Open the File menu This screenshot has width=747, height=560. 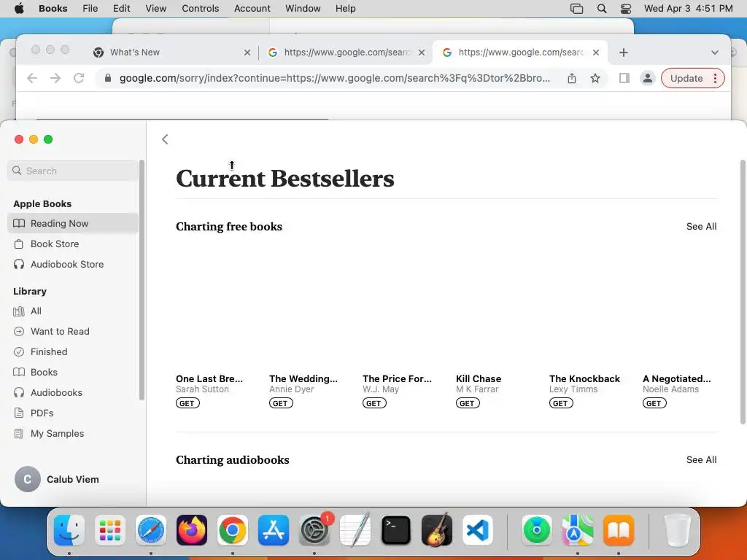(x=90, y=9)
